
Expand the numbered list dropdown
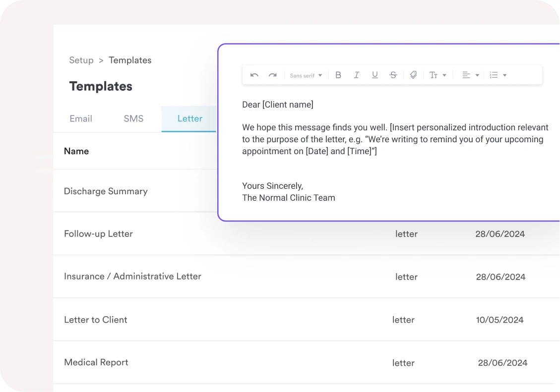click(x=498, y=75)
